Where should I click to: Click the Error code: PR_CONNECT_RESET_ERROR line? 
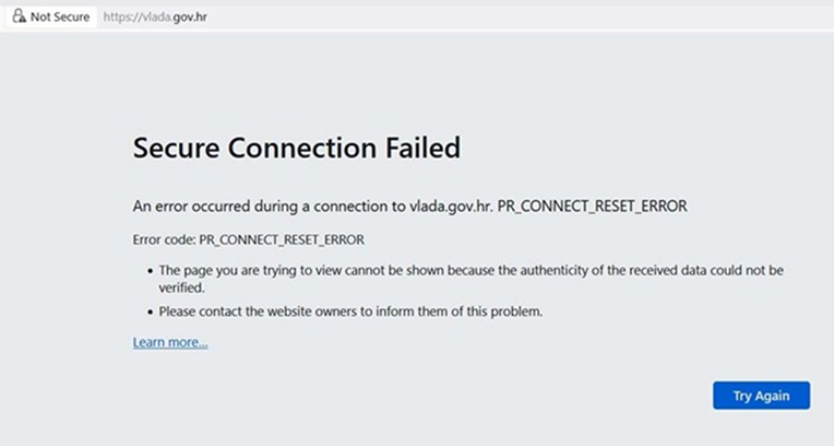click(248, 240)
